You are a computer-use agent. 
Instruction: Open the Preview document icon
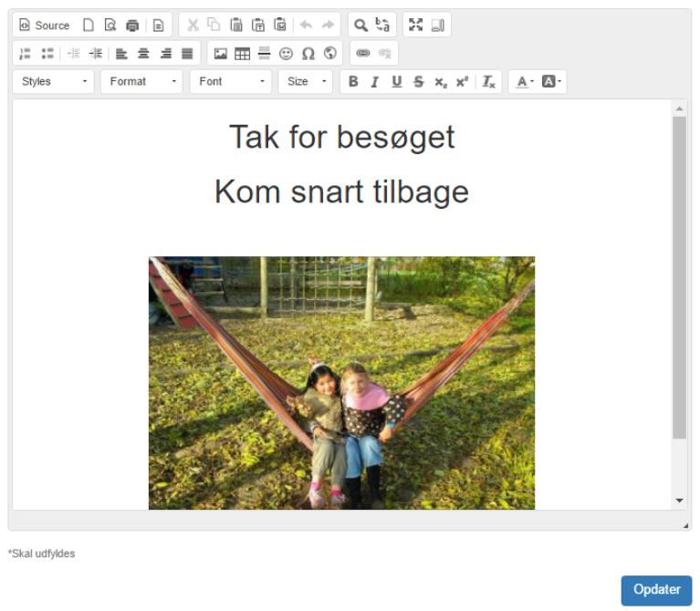click(x=110, y=25)
